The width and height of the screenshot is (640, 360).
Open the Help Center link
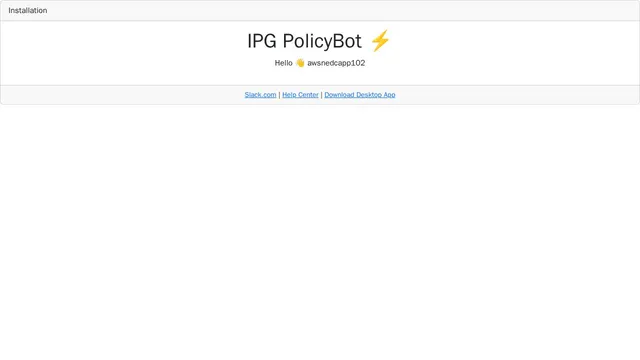(300, 95)
